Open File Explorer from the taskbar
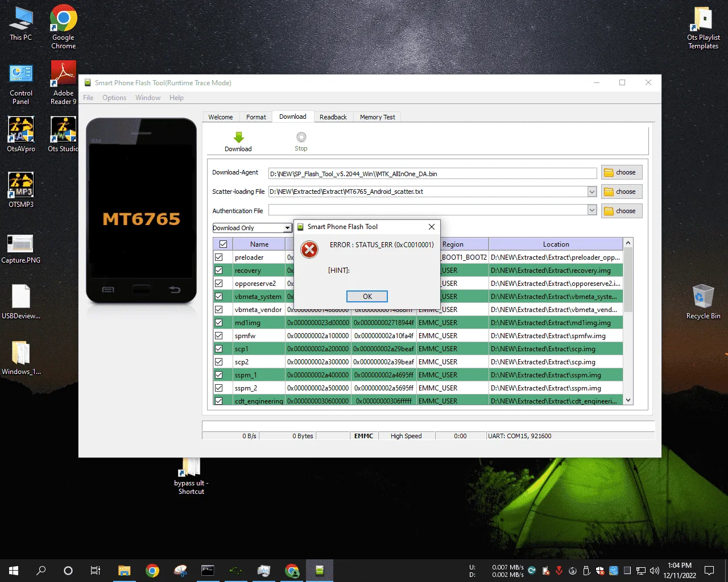This screenshot has height=582, width=728. [125, 571]
